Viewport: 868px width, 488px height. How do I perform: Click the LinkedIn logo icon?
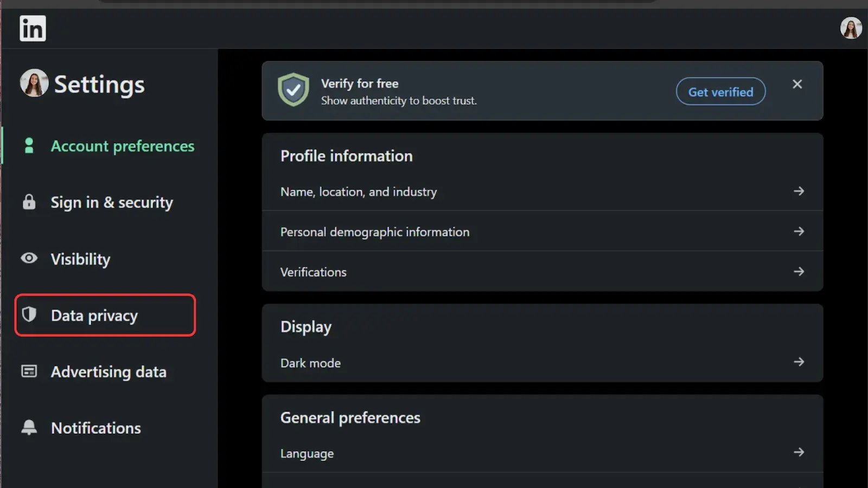pyautogui.click(x=33, y=28)
